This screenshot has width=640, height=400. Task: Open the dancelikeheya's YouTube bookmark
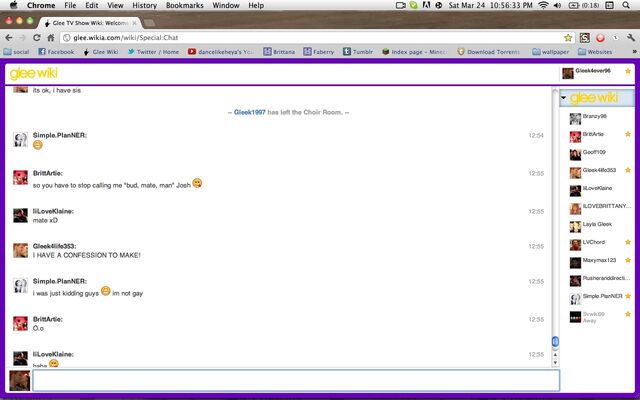pos(221,52)
